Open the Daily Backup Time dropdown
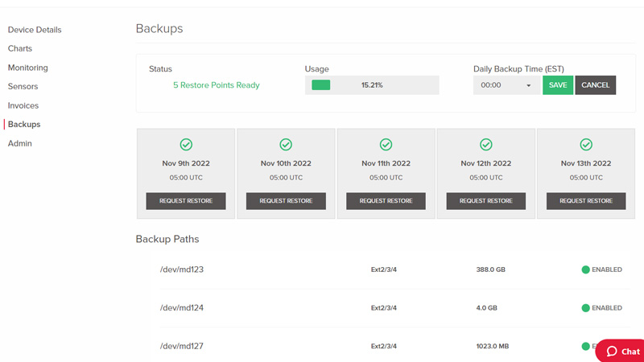Image resolution: width=644 pixels, height=362 pixels. [x=506, y=85]
